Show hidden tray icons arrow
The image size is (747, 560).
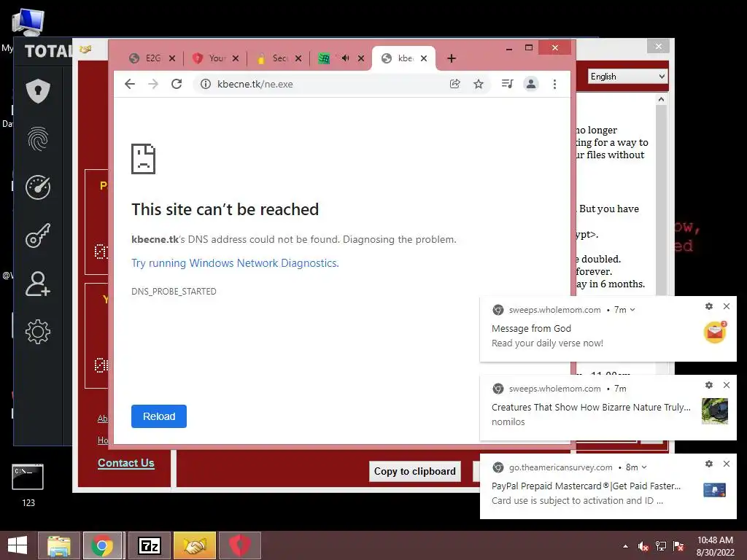pos(625,546)
